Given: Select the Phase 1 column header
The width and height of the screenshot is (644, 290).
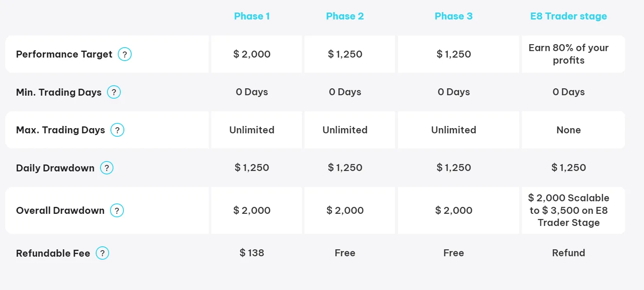Looking at the screenshot, I should [252, 16].
